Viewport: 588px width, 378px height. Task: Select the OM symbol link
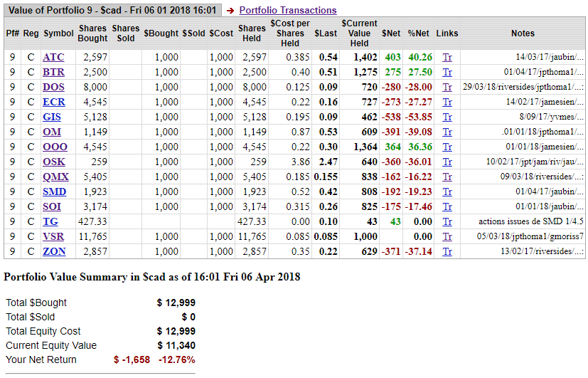(51, 132)
